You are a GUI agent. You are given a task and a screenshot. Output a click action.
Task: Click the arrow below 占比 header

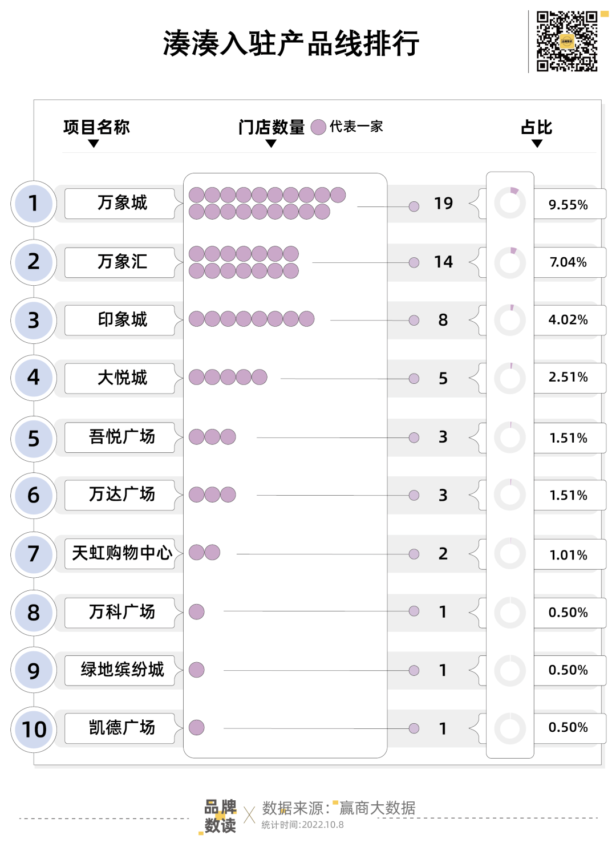pyautogui.click(x=537, y=144)
